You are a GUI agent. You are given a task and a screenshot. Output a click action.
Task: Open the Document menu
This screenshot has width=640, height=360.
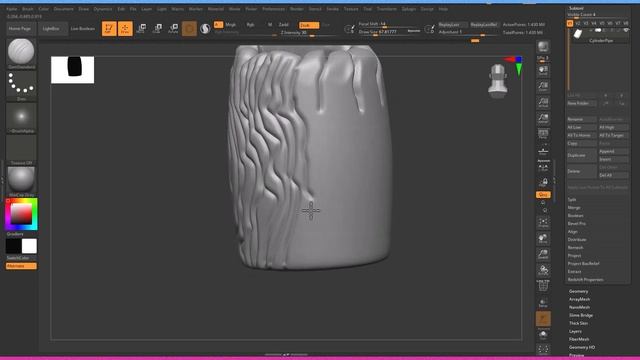pos(64,9)
